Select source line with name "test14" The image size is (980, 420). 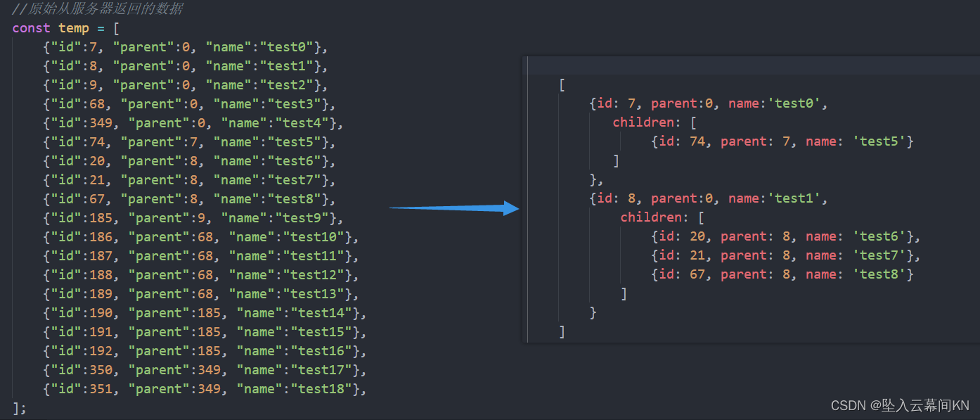tap(205, 313)
